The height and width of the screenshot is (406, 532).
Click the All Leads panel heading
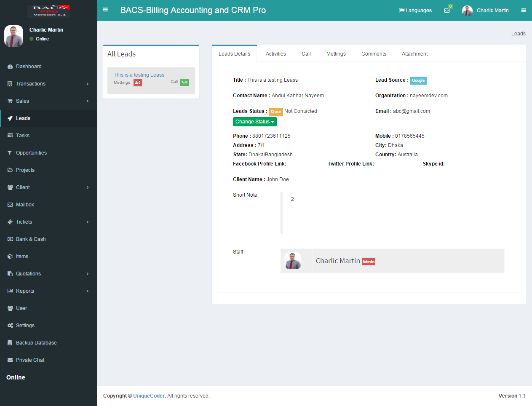121,54
